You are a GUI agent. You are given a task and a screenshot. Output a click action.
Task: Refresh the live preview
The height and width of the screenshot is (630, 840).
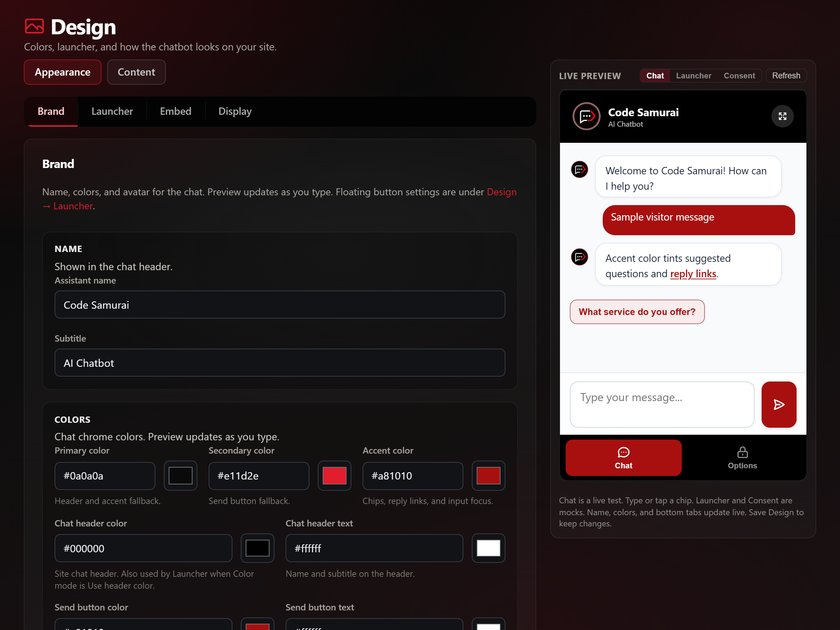pos(786,76)
